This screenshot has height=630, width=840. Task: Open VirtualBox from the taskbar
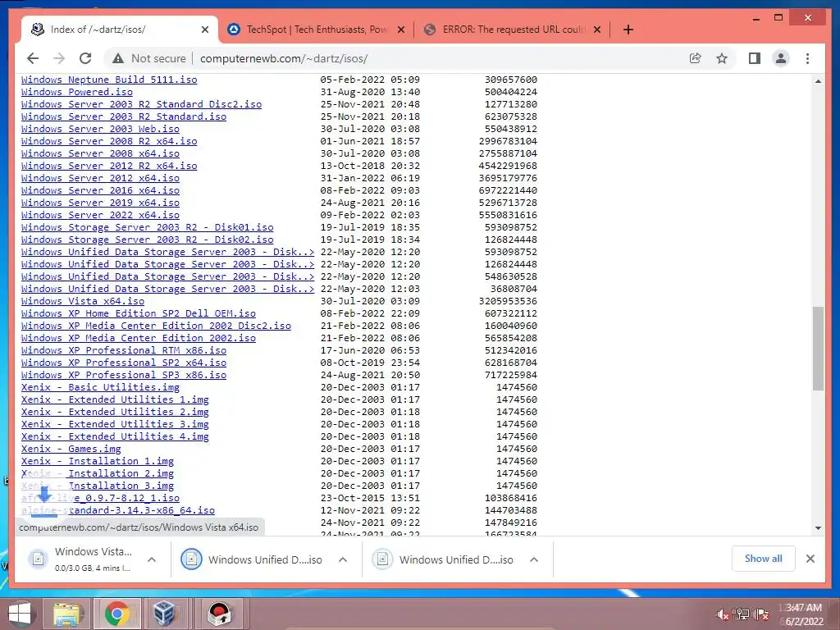[166, 614]
